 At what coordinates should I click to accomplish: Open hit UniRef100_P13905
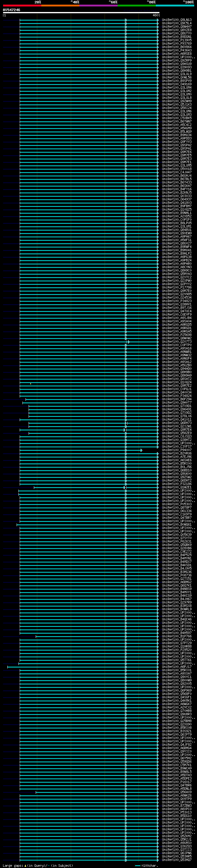tap(177, 40)
